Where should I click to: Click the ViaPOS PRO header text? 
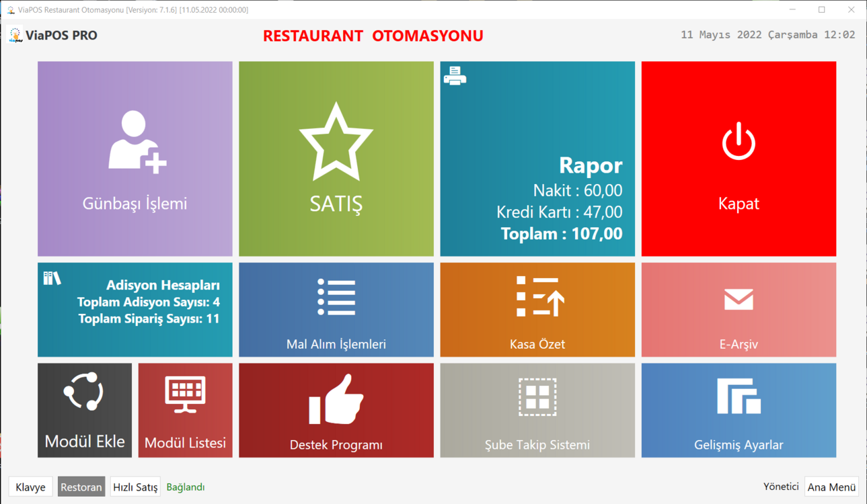point(61,36)
